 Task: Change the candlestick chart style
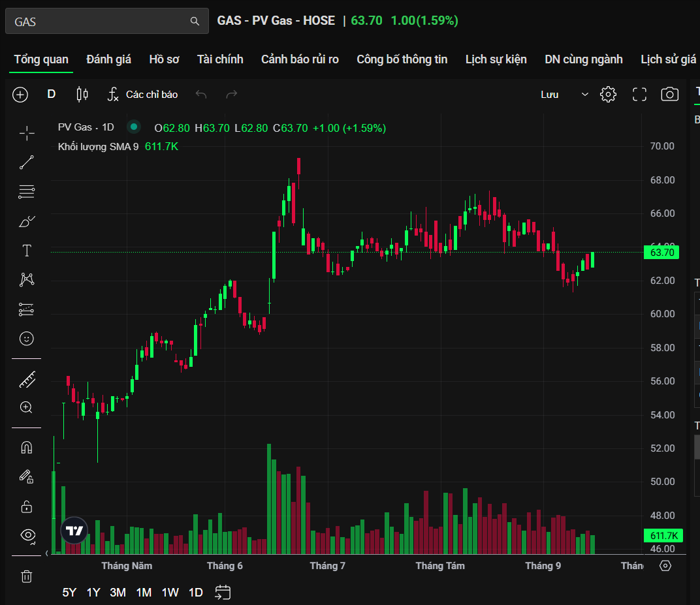[82, 94]
